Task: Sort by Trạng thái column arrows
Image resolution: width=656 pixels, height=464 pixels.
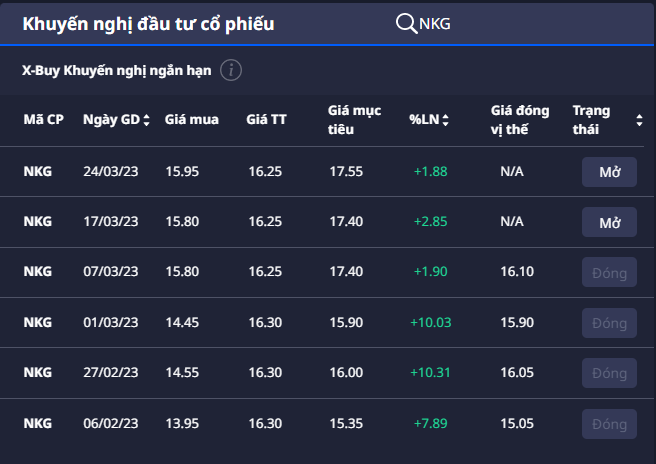Action: pyautogui.click(x=639, y=120)
